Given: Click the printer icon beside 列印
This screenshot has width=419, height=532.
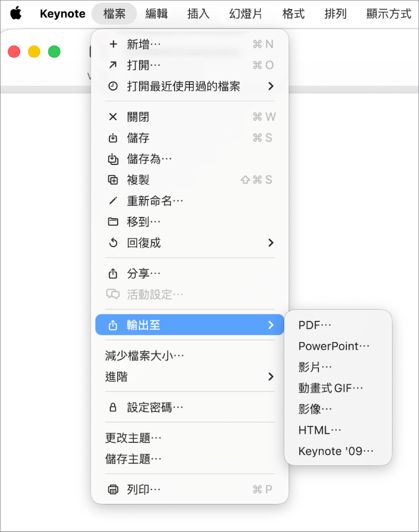Looking at the screenshot, I should pyautogui.click(x=112, y=489).
